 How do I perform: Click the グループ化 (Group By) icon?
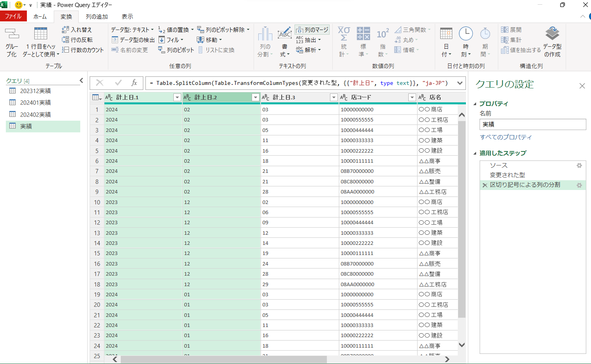pyautogui.click(x=12, y=33)
